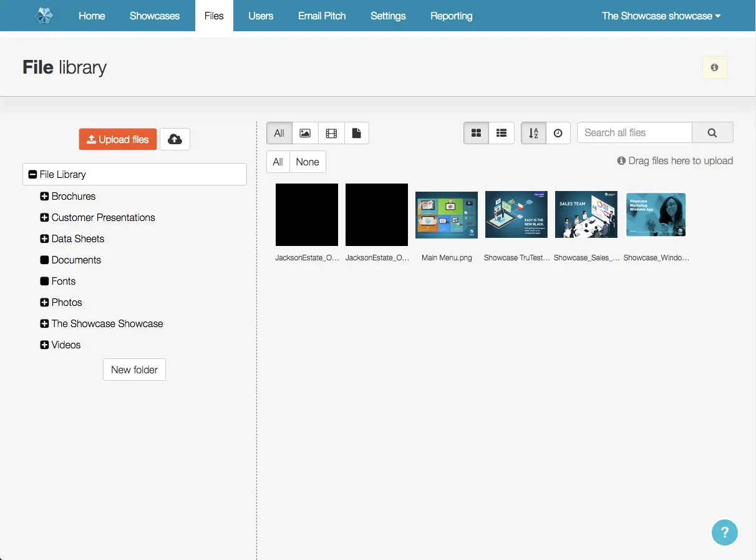This screenshot has height=560, width=756.
Task: Filter files by video film icon
Action: (x=331, y=133)
